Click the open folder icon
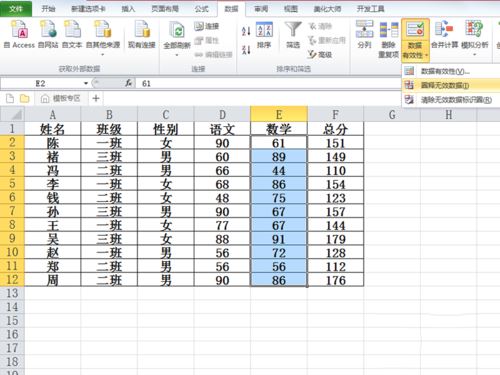The height and width of the screenshot is (375, 500). [x=24, y=98]
